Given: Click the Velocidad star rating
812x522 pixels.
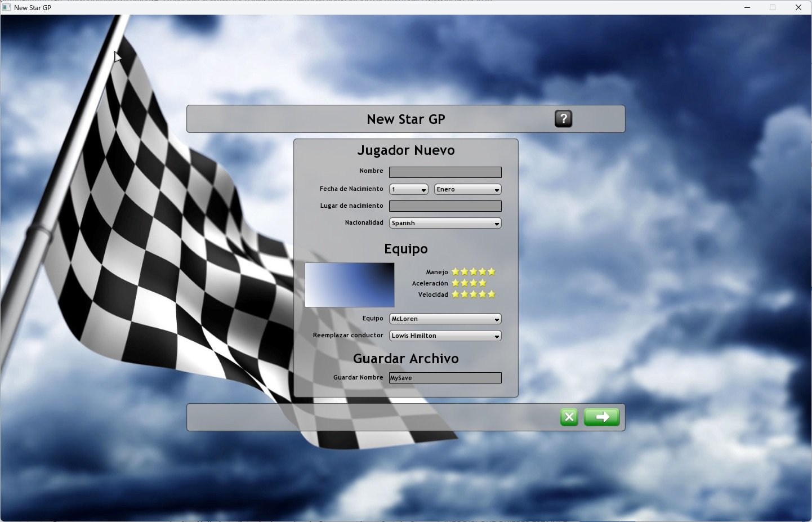Looking at the screenshot, I should point(473,295).
